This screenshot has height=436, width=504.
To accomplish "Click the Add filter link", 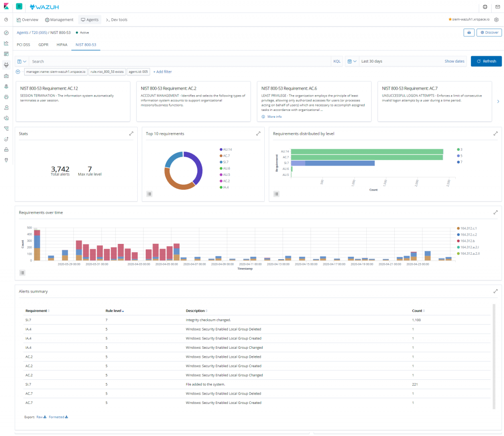I will (162, 72).
